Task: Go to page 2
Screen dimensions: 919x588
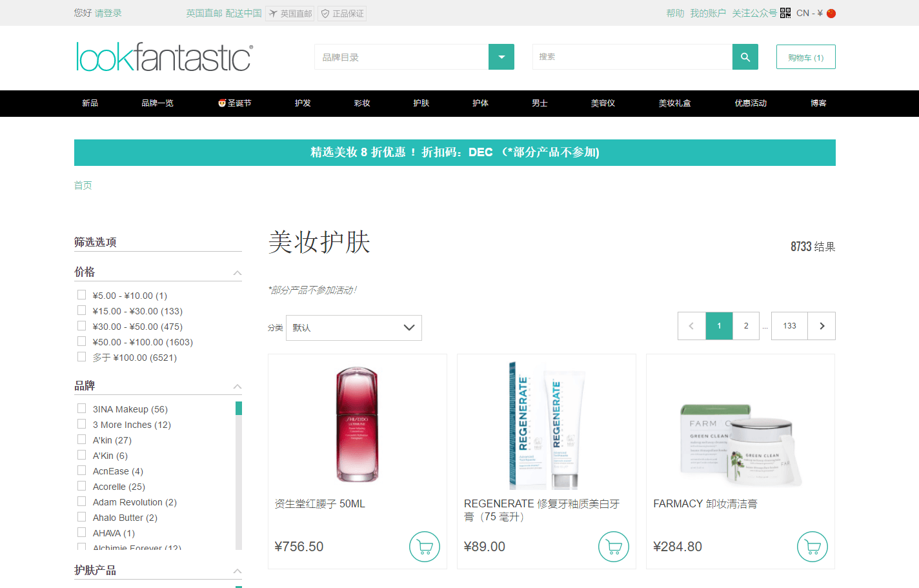Action: pos(746,326)
